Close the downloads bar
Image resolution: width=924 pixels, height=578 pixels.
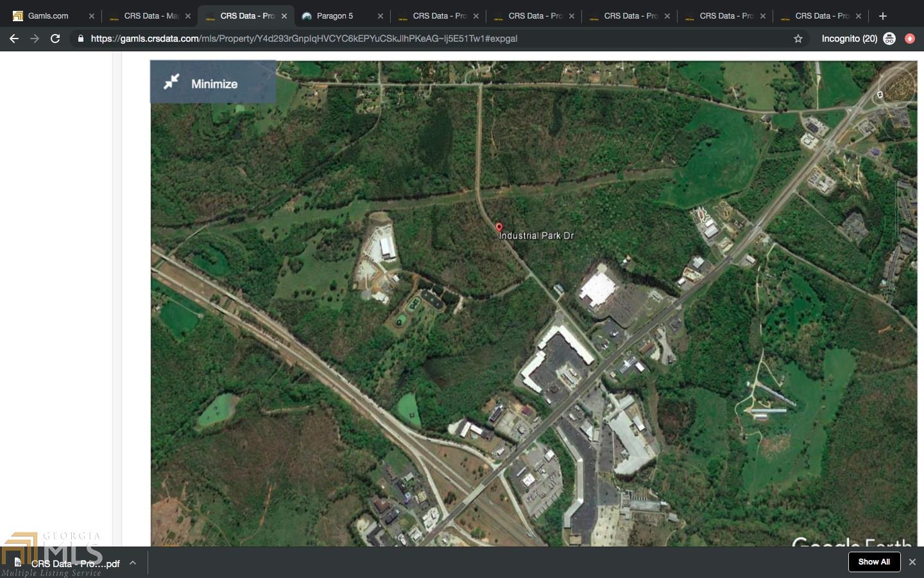912,562
